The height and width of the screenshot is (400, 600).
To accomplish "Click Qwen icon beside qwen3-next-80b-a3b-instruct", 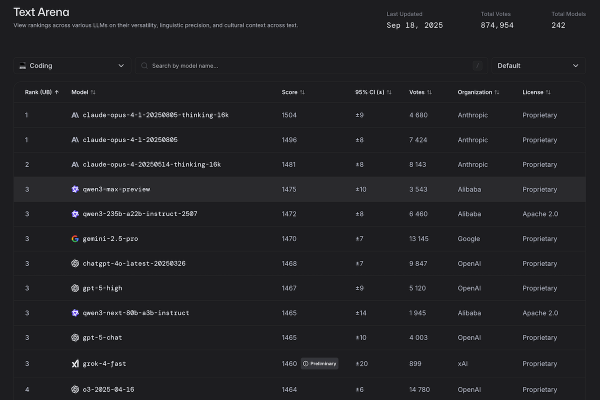I will (x=75, y=313).
